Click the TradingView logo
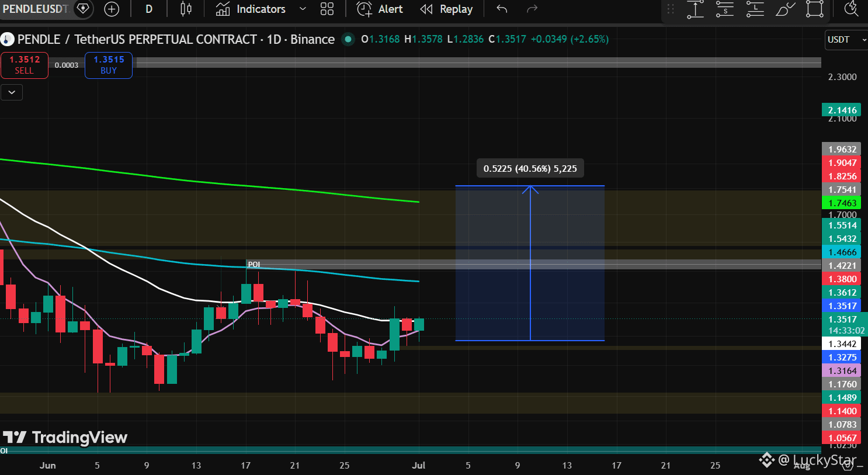The image size is (868, 475). point(65,437)
